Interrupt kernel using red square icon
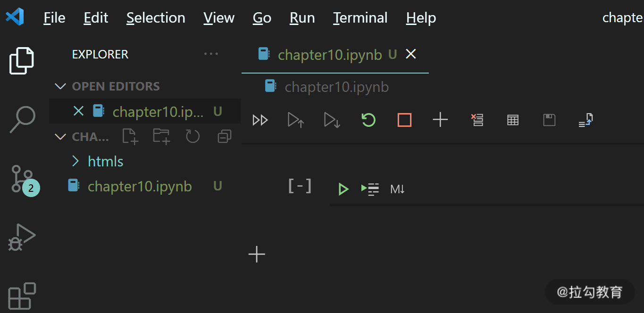Viewport: 644px width, 313px height. pos(404,120)
